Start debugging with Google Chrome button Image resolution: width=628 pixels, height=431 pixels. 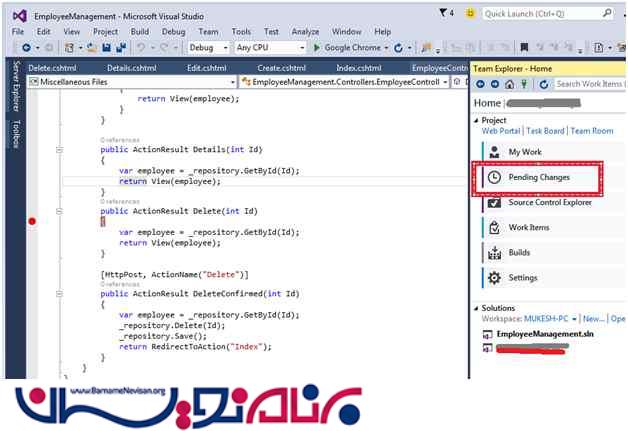click(x=349, y=47)
